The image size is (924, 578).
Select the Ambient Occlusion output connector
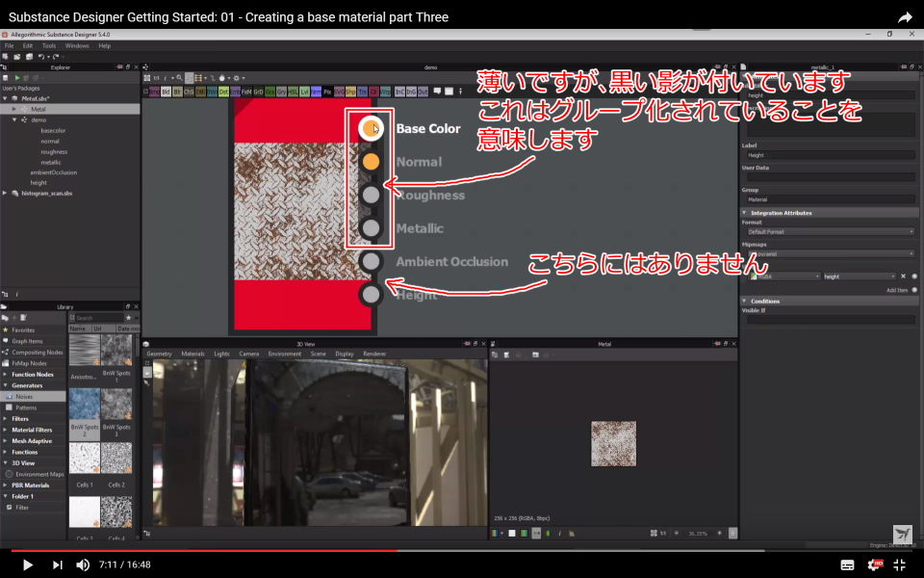click(x=371, y=261)
